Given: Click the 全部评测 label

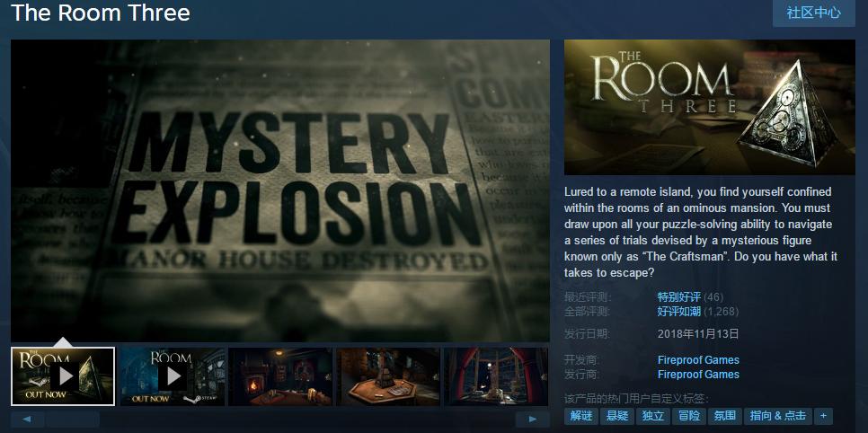Looking at the screenshot, I should pos(588,312).
